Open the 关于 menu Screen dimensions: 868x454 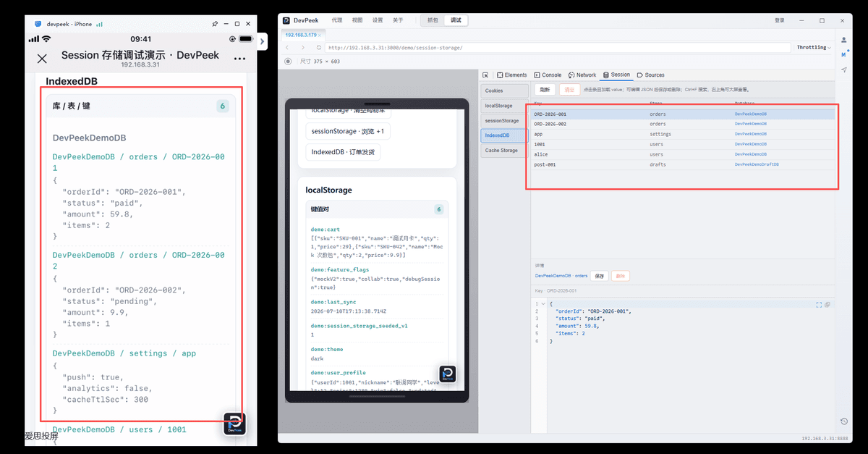click(398, 20)
